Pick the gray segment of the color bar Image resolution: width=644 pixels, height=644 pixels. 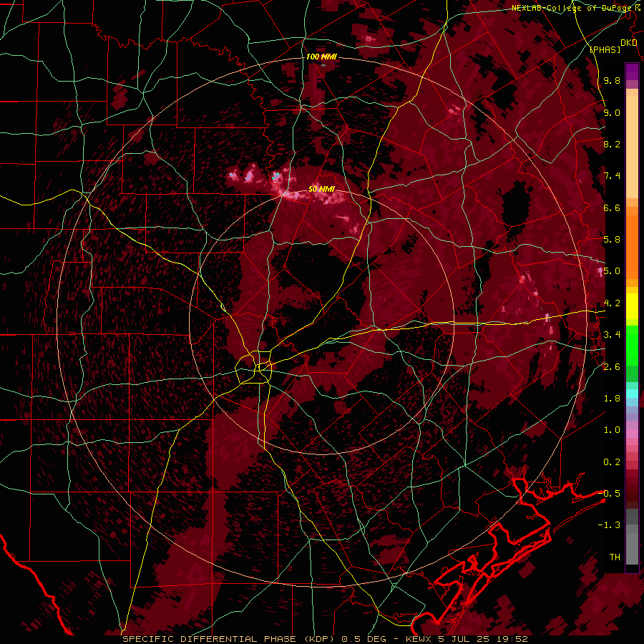(632, 538)
